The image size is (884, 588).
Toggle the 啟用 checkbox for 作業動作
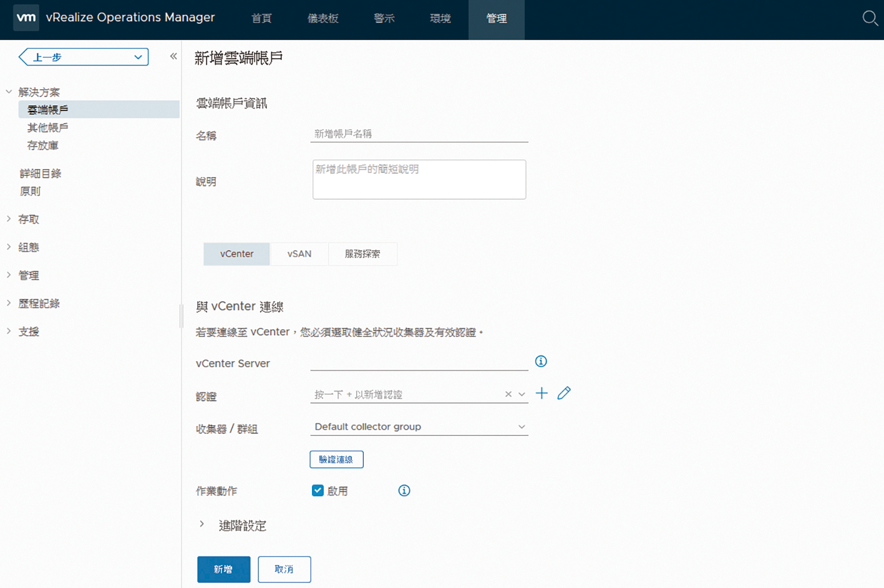click(x=318, y=490)
